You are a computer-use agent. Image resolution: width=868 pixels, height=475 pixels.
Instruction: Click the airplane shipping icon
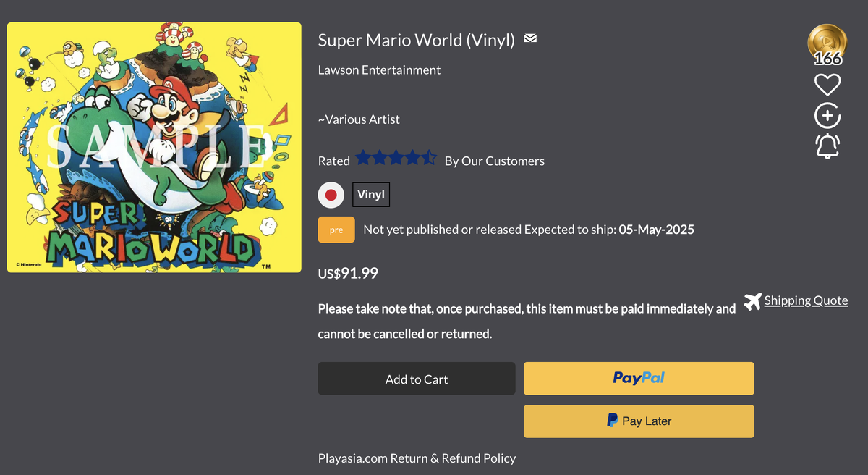[752, 301]
